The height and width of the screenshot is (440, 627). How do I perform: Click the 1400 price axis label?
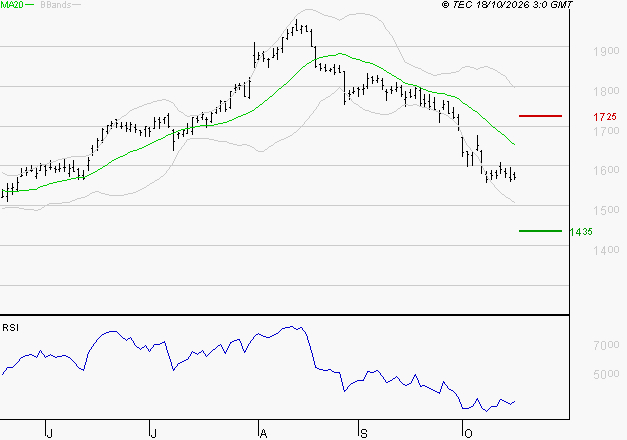[606, 250]
